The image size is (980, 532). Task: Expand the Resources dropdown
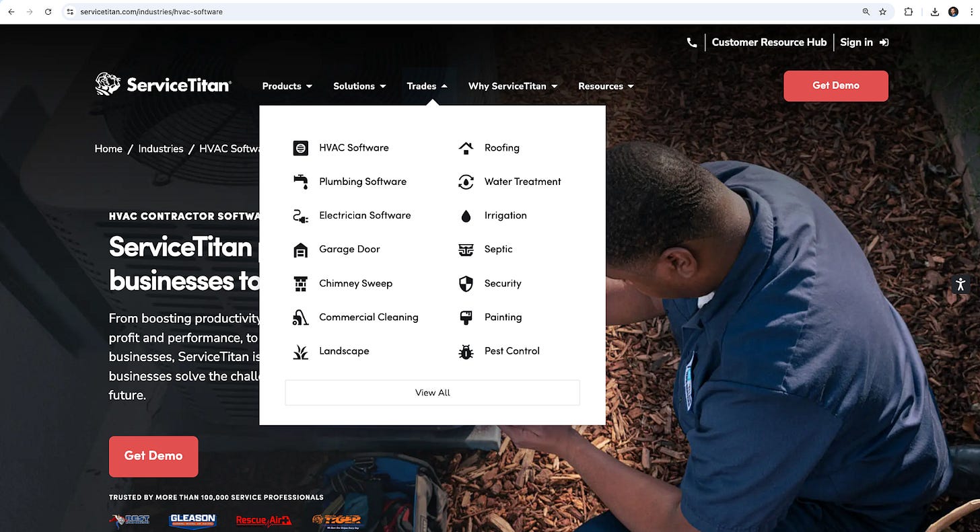tap(606, 86)
